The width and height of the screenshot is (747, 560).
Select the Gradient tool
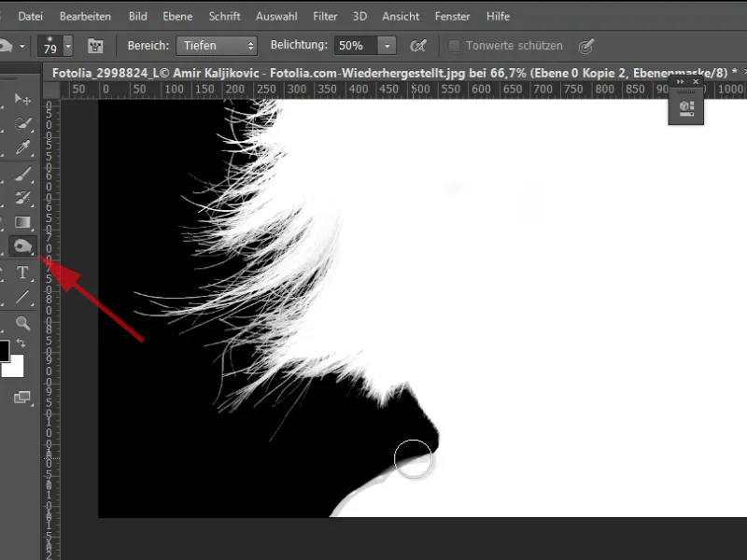23,222
